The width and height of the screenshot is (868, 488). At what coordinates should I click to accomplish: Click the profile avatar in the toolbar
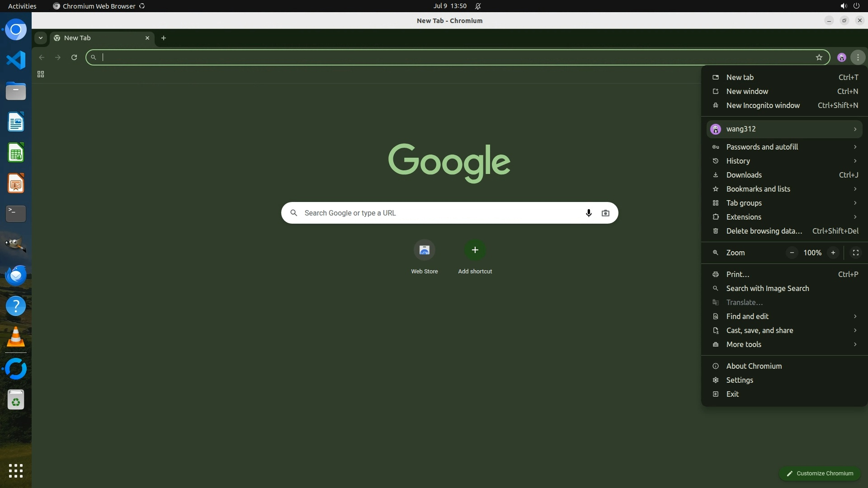coord(841,57)
